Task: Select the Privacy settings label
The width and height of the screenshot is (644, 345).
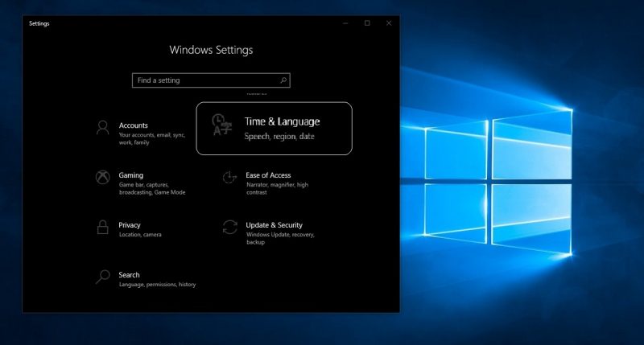Action: click(130, 225)
